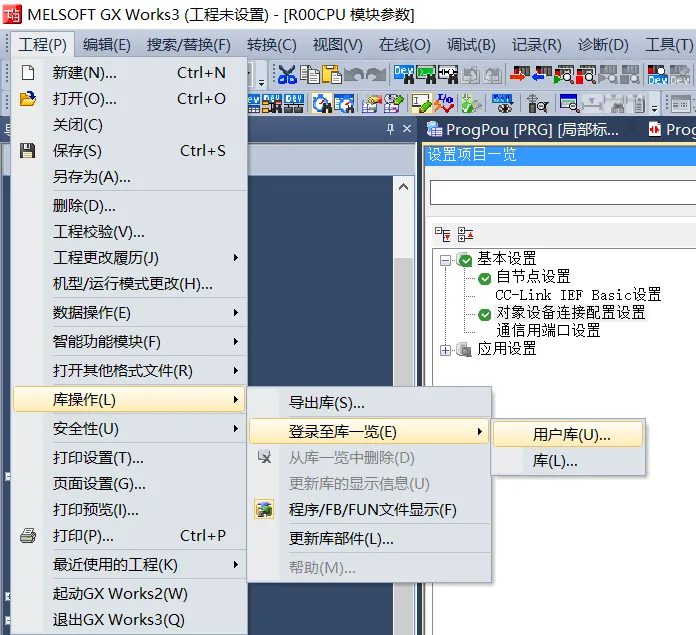Open contact/coil search binoculars icon
Viewport: 696px width, 635px height.
coord(447,74)
